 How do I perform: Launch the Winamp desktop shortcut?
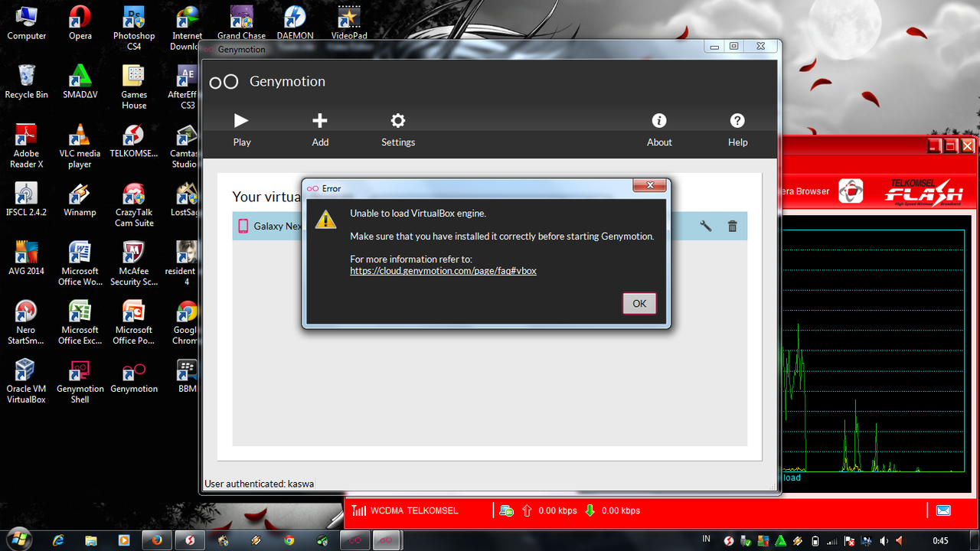tap(80, 200)
